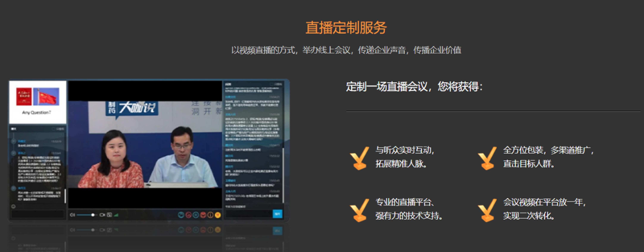Mute the speaker volume icon
Screen dimensions: 644x252
[72, 215]
